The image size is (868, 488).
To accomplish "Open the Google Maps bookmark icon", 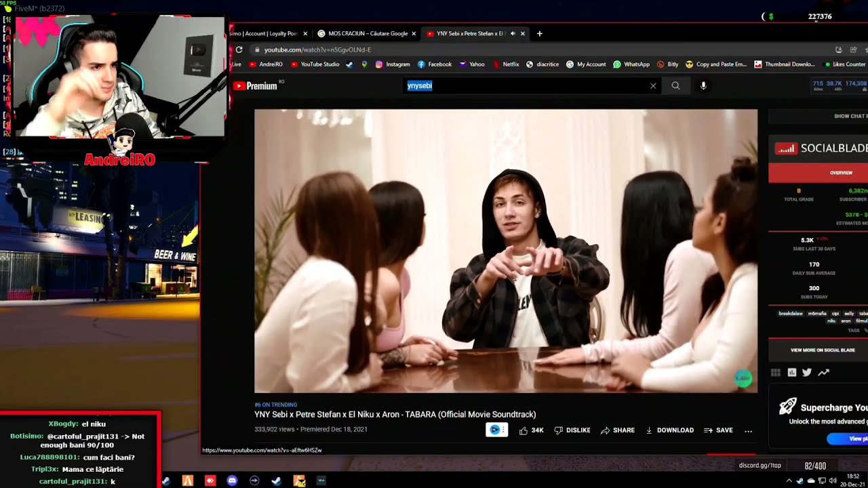I will 364,64.
